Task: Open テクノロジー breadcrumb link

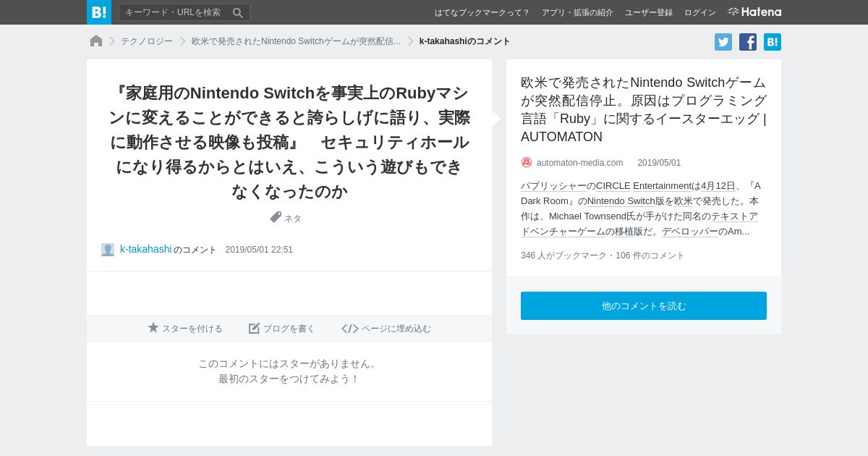Action: coord(147,41)
